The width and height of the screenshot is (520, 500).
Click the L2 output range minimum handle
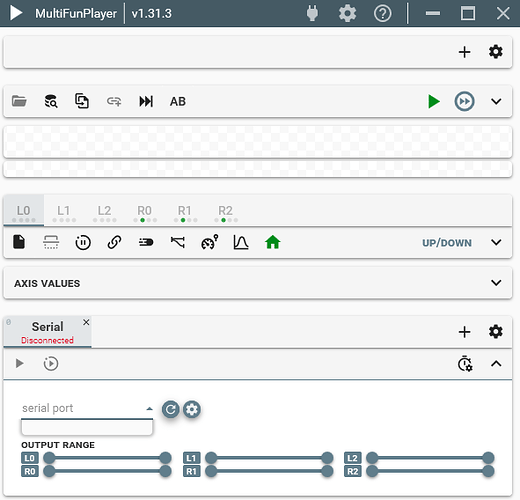372,458
